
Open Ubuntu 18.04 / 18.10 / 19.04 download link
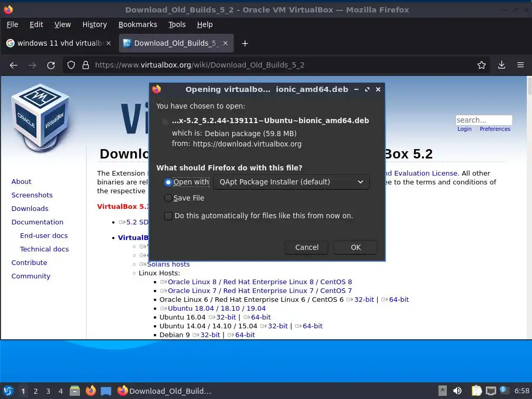click(x=217, y=309)
